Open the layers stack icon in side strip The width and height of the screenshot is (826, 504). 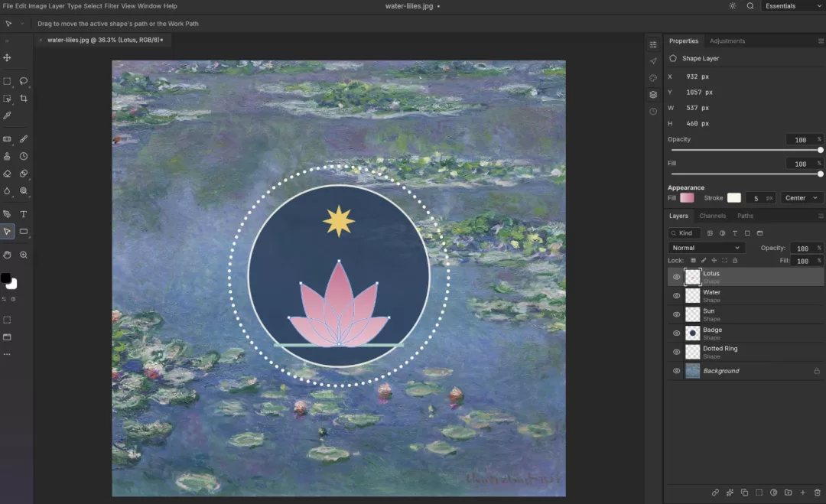pos(653,95)
